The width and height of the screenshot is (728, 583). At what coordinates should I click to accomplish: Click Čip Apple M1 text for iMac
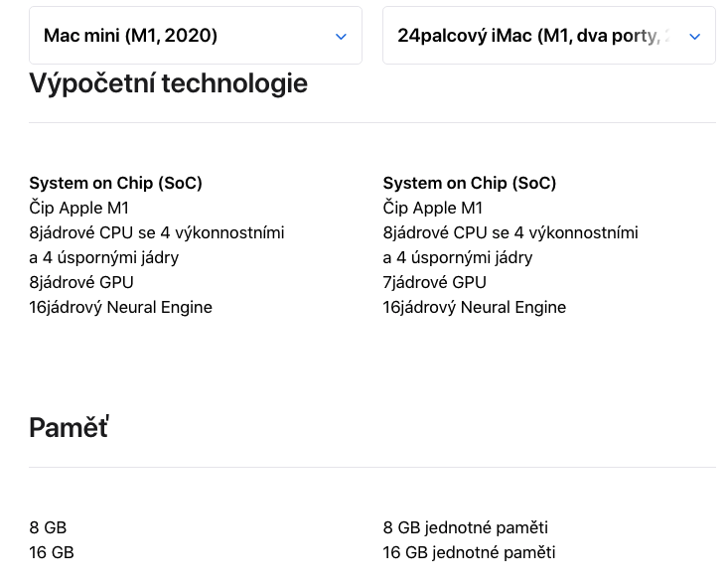coord(432,208)
